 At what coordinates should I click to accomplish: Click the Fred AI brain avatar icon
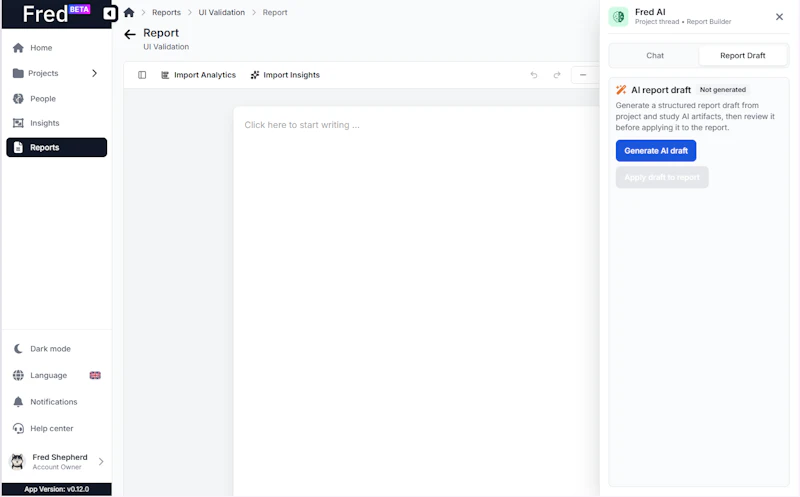tap(618, 16)
